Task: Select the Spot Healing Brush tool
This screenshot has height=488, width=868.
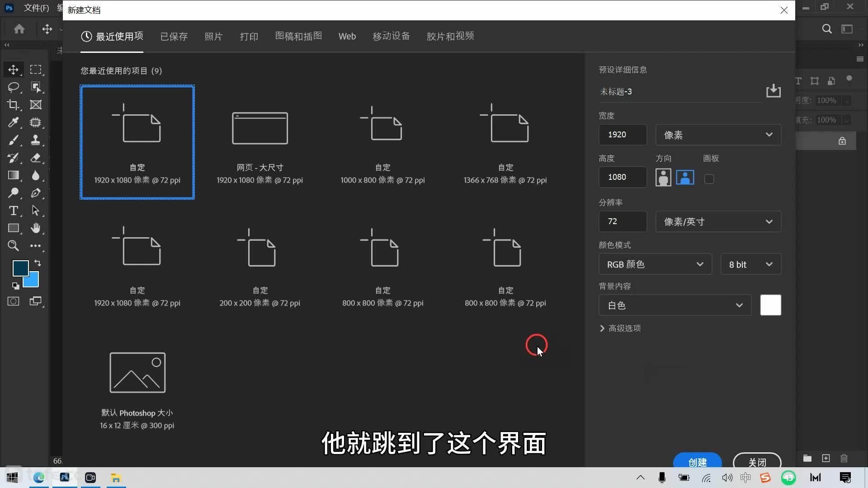Action: tap(36, 122)
